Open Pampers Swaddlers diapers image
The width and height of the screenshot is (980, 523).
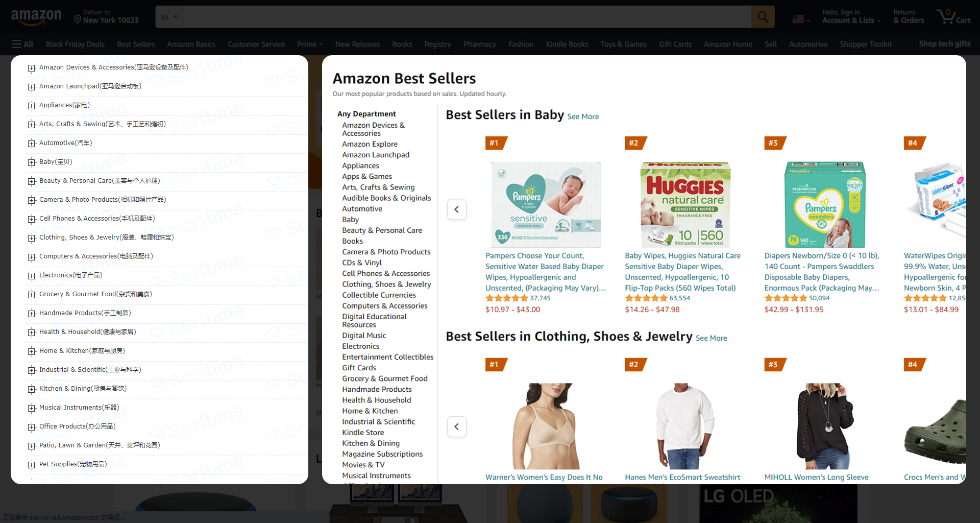824,204
